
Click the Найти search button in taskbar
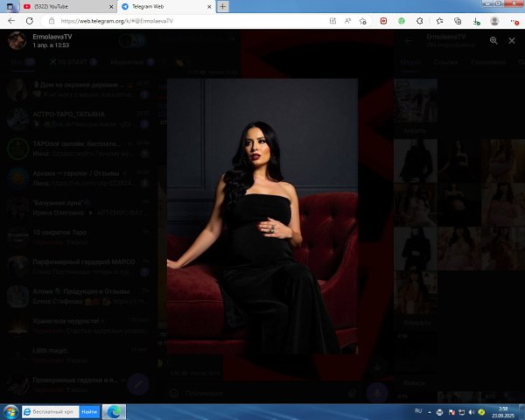pos(89,410)
